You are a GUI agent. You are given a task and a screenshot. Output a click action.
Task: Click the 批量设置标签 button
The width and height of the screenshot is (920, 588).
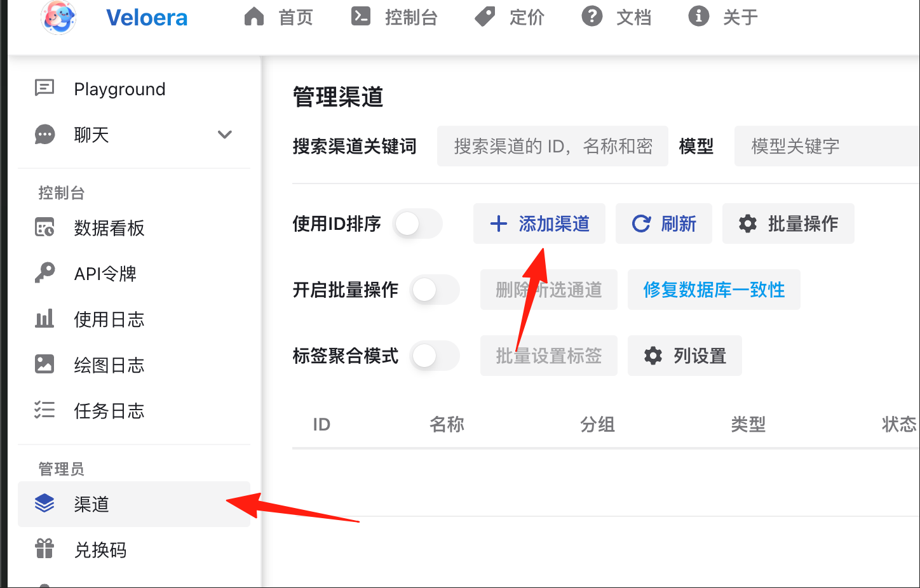click(549, 356)
